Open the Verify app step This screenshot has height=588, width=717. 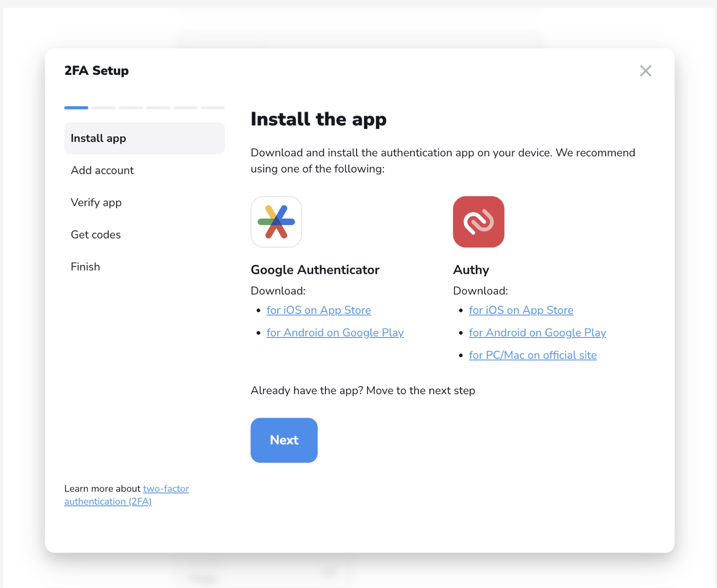[96, 203]
